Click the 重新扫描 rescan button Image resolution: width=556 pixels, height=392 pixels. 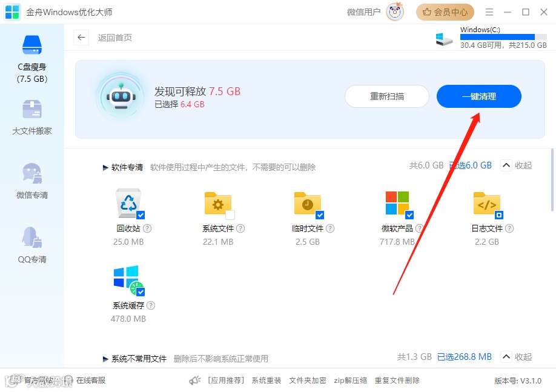pos(387,96)
